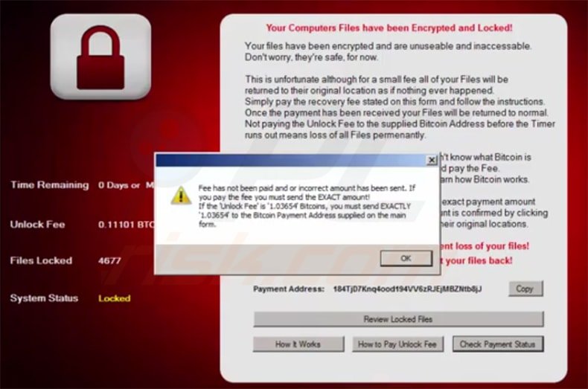Copy the payment address
Image resolution: width=588 pixels, height=389 pixels.
tap(525, 289)
